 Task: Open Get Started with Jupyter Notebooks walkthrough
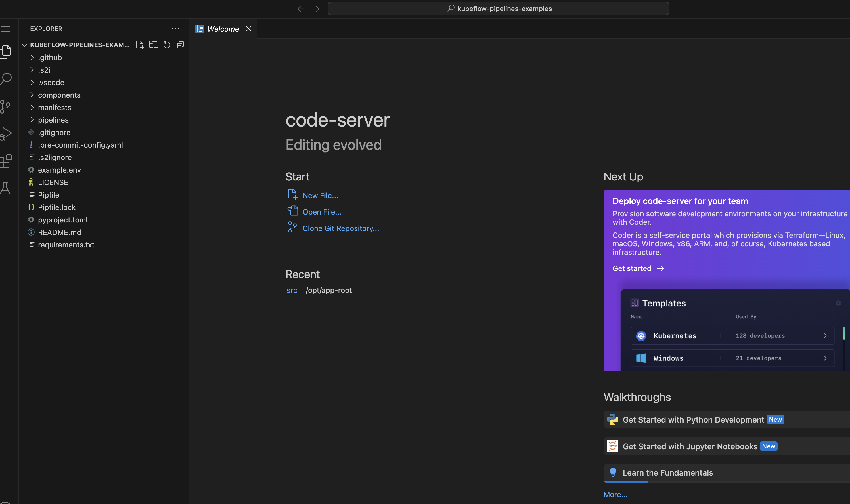point(727,446)
